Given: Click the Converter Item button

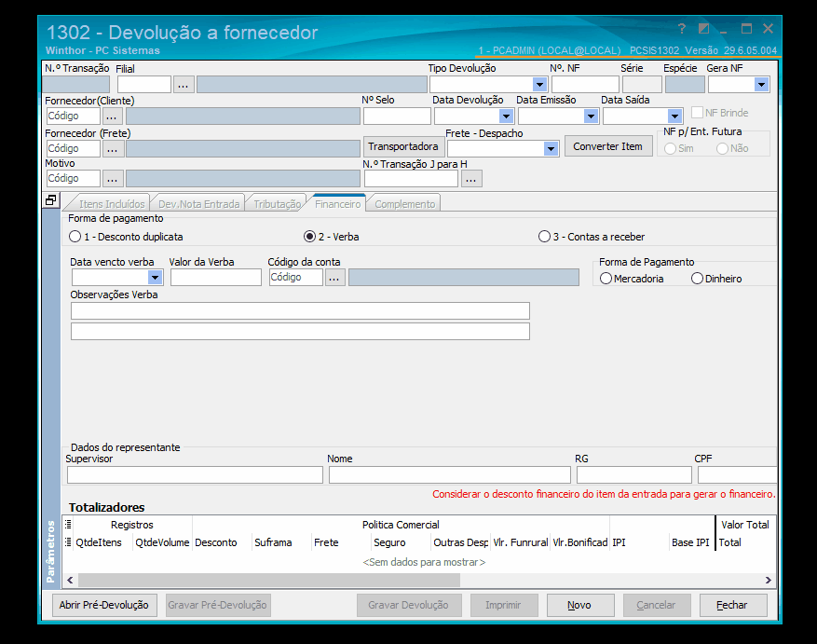Looking at the screenshot, I should pyautogui.click(x=608, y=146).
